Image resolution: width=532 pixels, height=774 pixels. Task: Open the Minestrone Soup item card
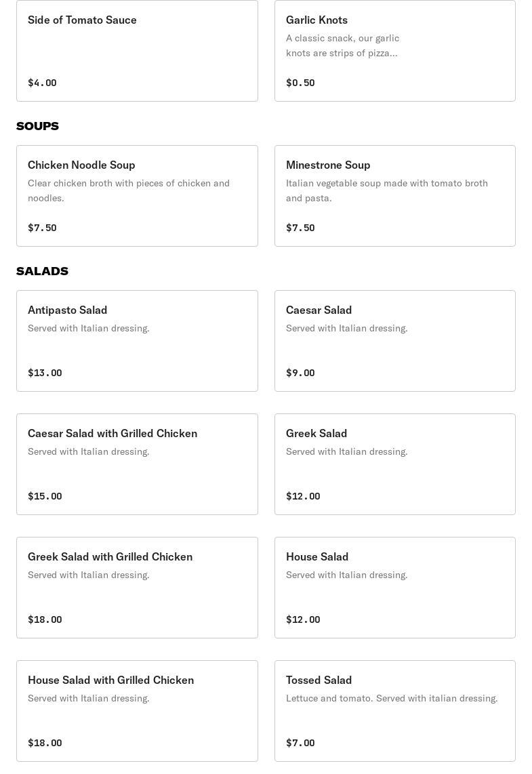tap(394, 196)
